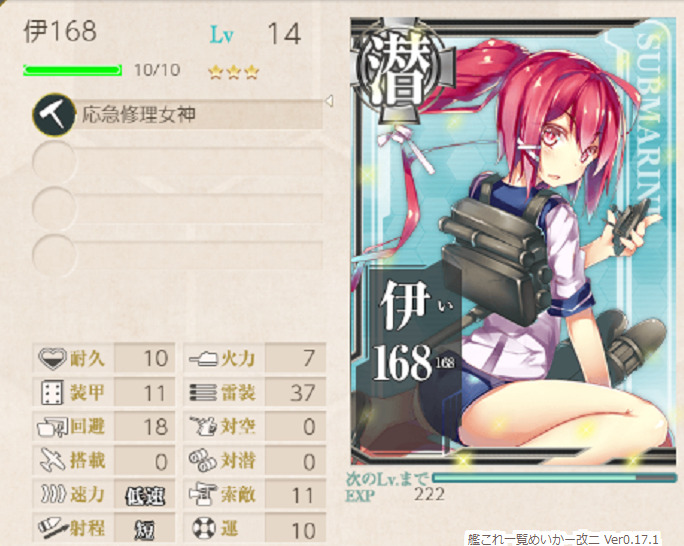
Task: Select the fourth empty equipment slot
Action: click(x=178, y=255)
